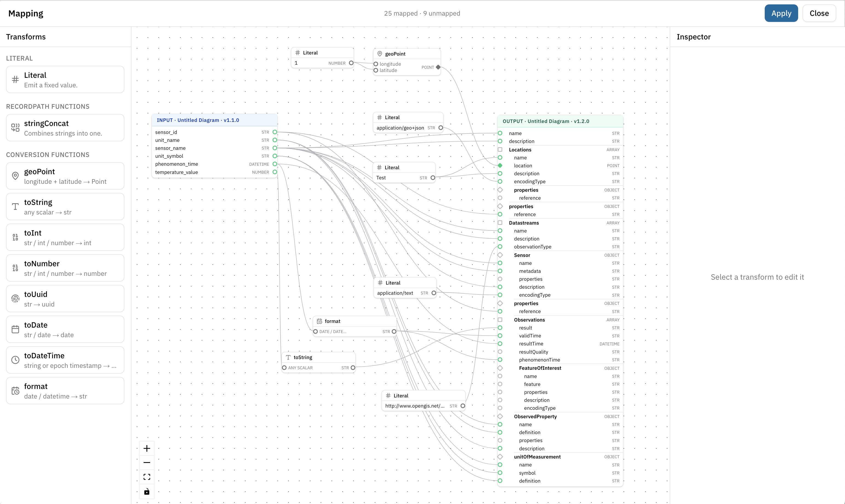Screen dimensions: 845x504
Task: Click the T icon on toString canvas node
Action: coord(288,357)
